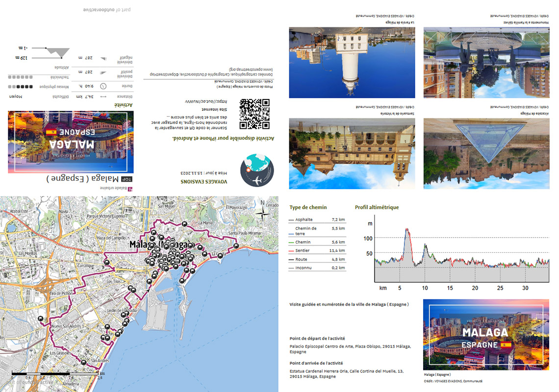The image size is (559, 392).
Task: Click the 'Point d'arrivée de l'activité' heading
Action: pyautogui.click(x=316, y=364)
